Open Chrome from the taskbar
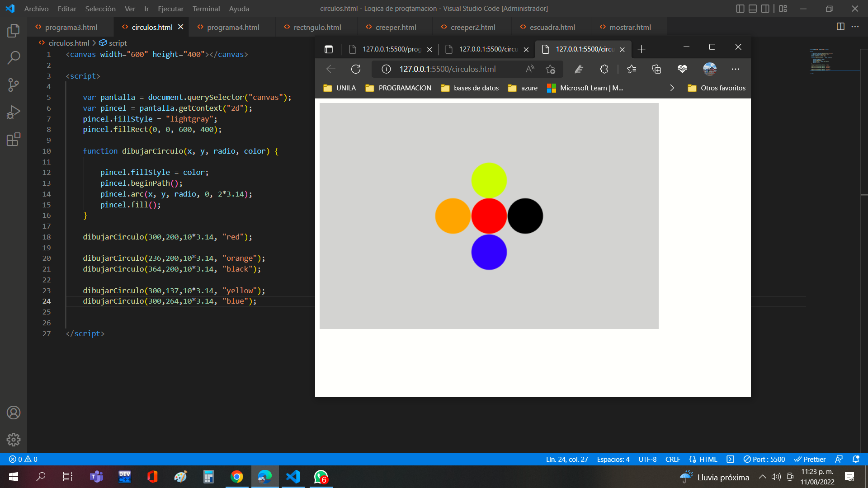Screen dimensions: 868x488 click(236, 477)
